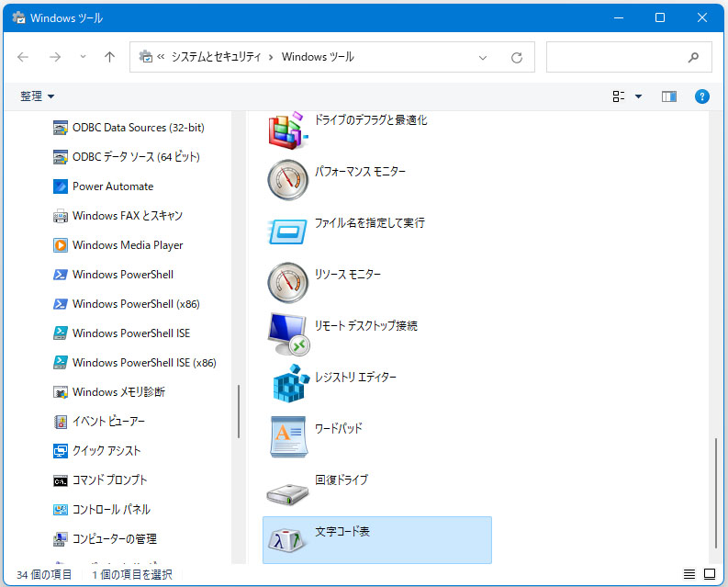
Task: Click the window title bar icon
Action: 18,17
